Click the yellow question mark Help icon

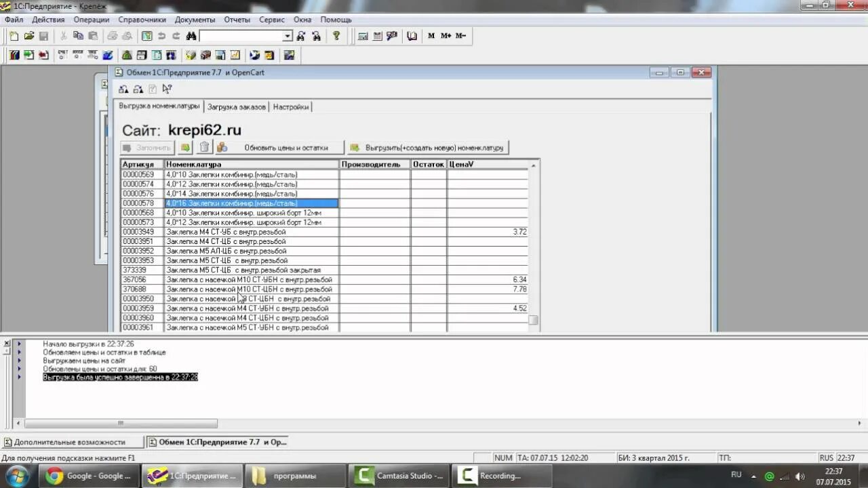pos(336,36)
